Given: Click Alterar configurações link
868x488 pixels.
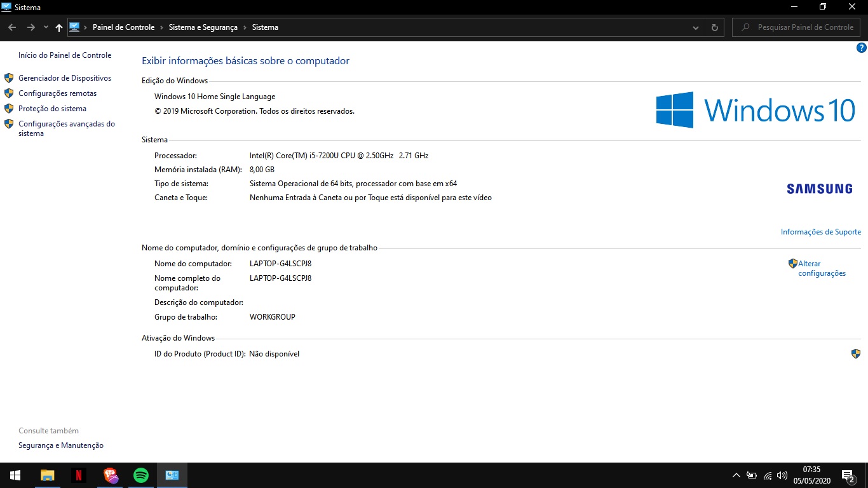Looking at the screenshot, I should pos(822,268).
